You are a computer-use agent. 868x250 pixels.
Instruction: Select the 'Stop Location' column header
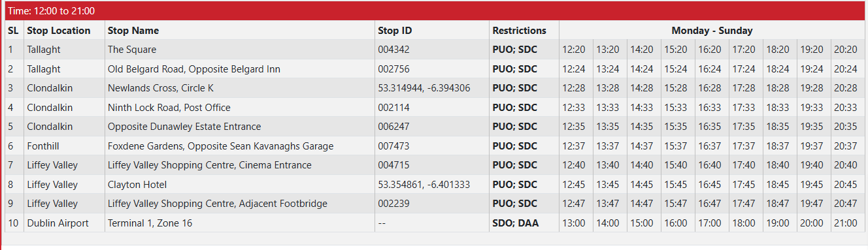pos(59,31)
